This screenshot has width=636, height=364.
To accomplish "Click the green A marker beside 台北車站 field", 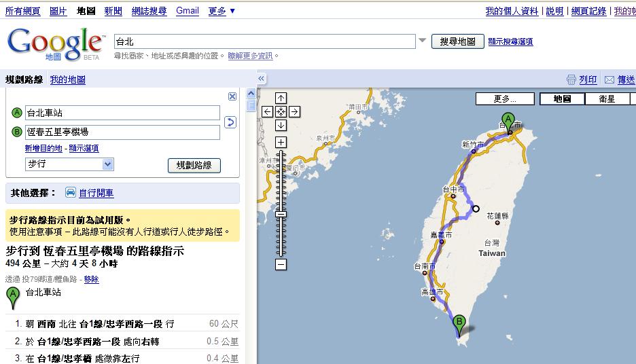I will click(16, 113).
